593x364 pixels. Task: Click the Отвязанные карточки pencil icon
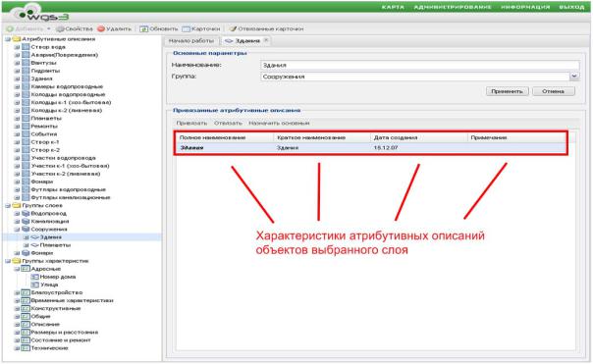coord(233,28)
